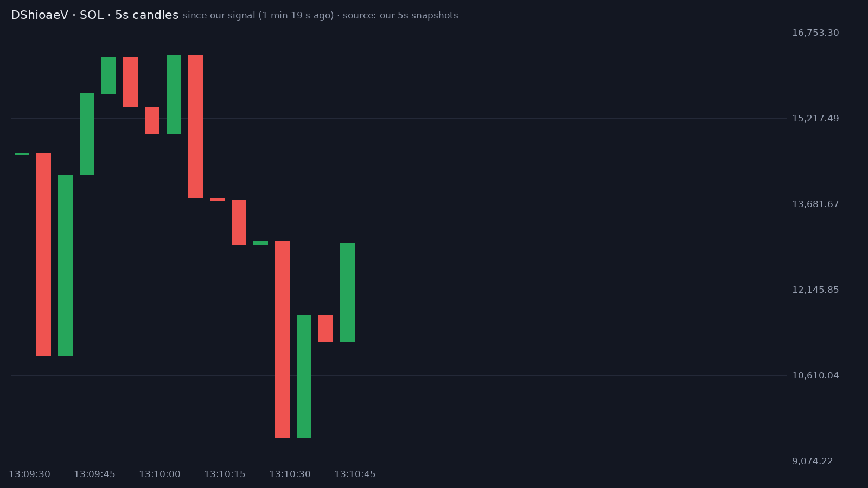The height and width of the screenshot is (488, 868).
Task: Select the 13:10:45 time axis marker
Action: coord(355,474)
